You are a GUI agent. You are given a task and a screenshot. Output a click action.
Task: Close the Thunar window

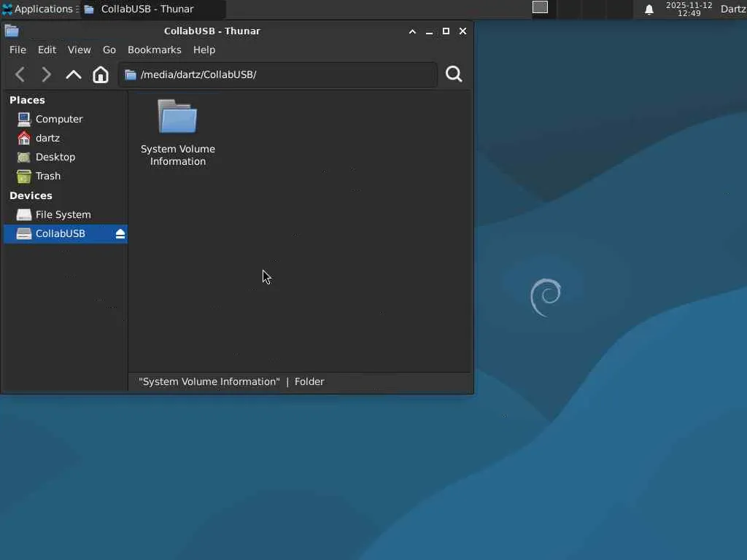pyautogui.click(x=462, y=31)
